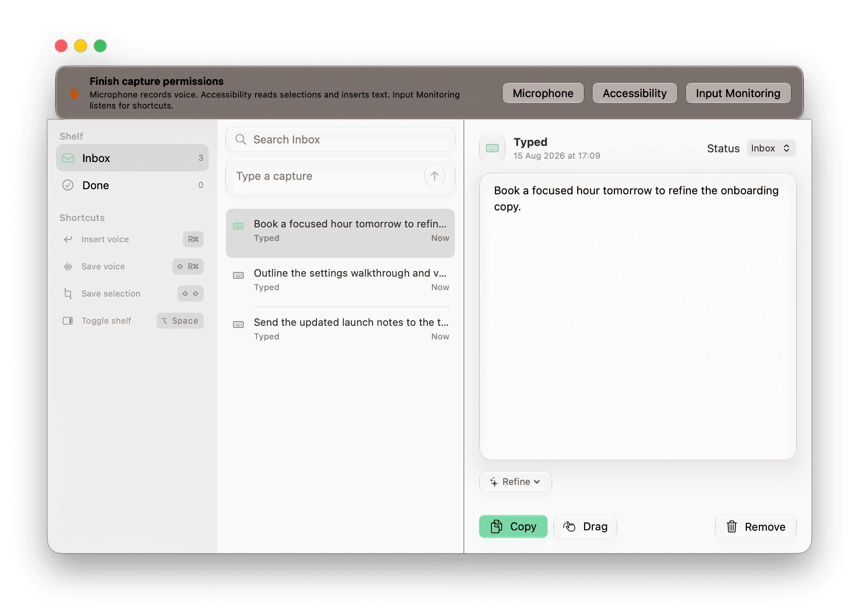Switch to the Done shelf
Image resolution: width=859 pixels, height=616 pixels.
(x=132, y=185)
